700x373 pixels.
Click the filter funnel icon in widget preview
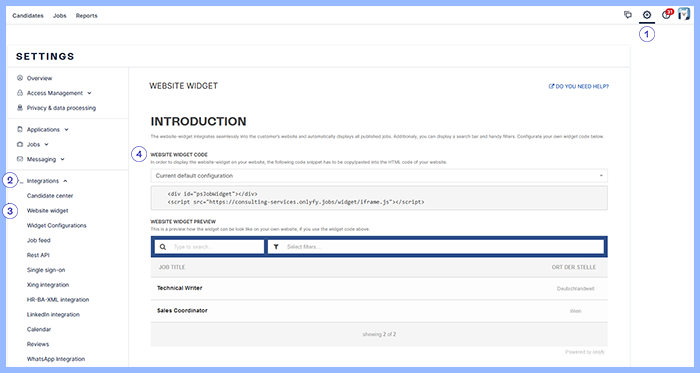276,247
